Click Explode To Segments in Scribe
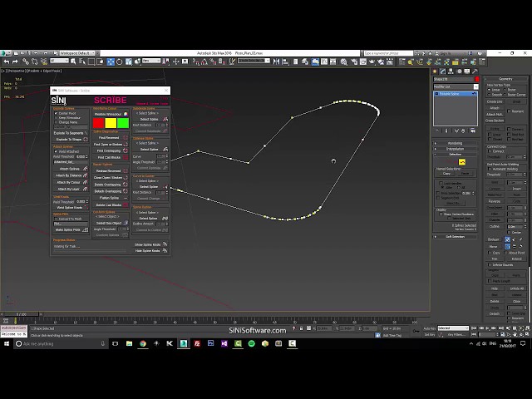The image size is (532, 399). pyautogui.click(x=71, y=133)
